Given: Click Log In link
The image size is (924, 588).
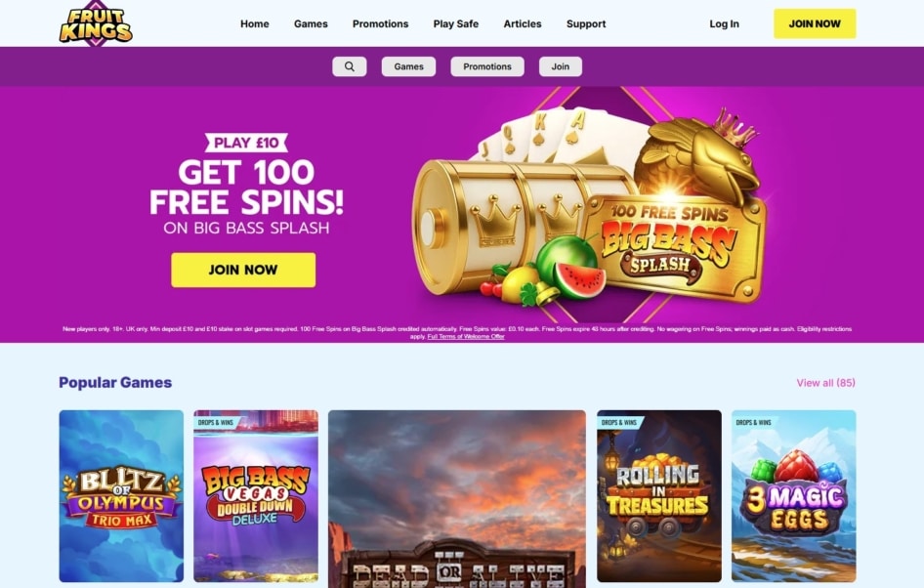Looking at the screenshot, I should point(724,23).
